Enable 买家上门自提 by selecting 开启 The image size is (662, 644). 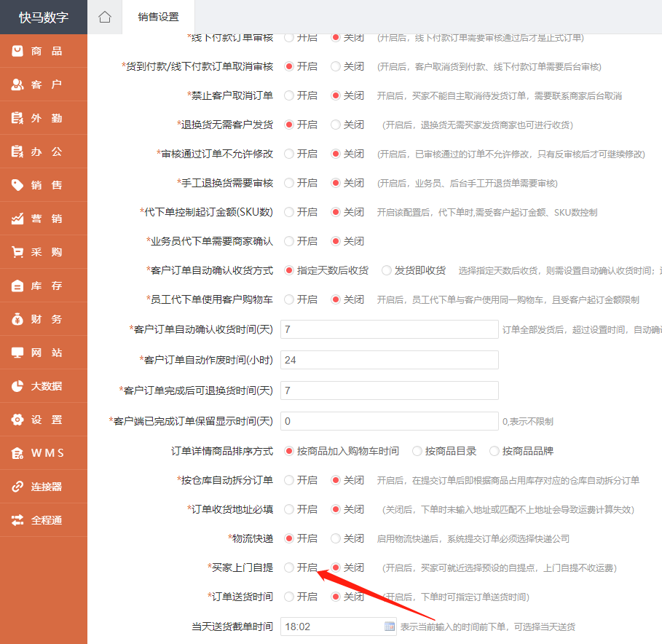[x=289, y=568]
